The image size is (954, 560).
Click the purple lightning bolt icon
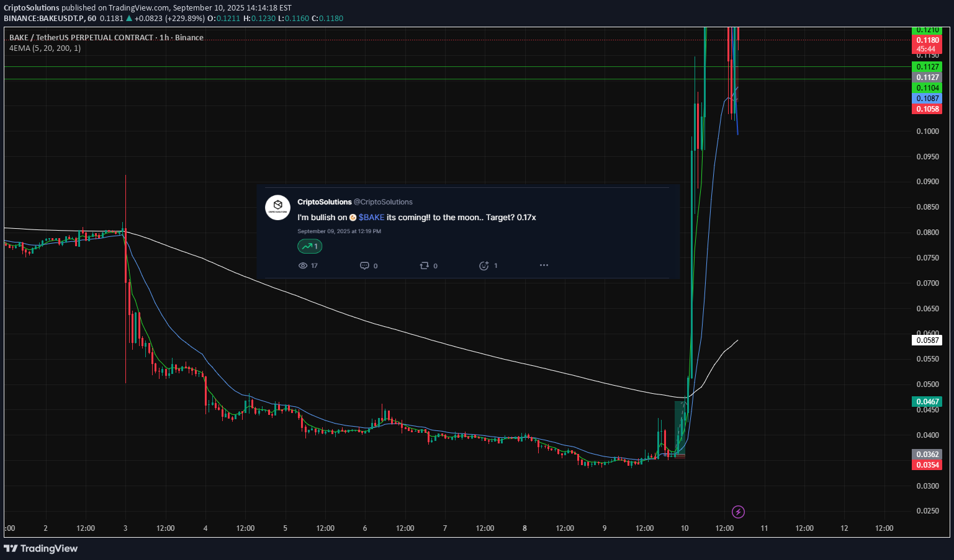point(738,512)
